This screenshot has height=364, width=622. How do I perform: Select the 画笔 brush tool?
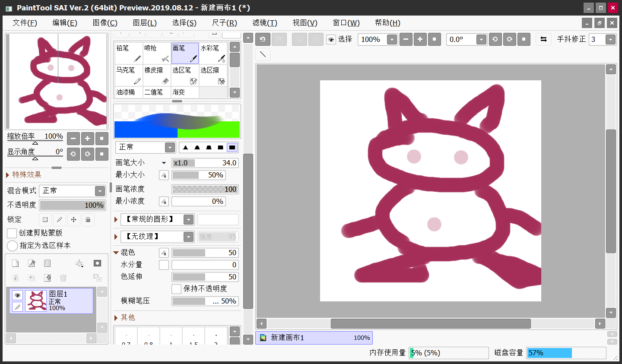click(x=185, y=53)
